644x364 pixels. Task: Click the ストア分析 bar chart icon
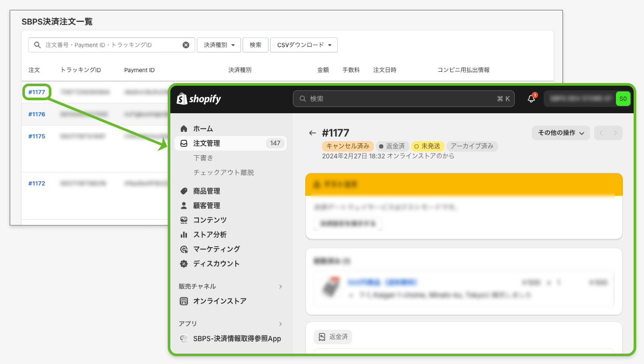coord(184,235)
